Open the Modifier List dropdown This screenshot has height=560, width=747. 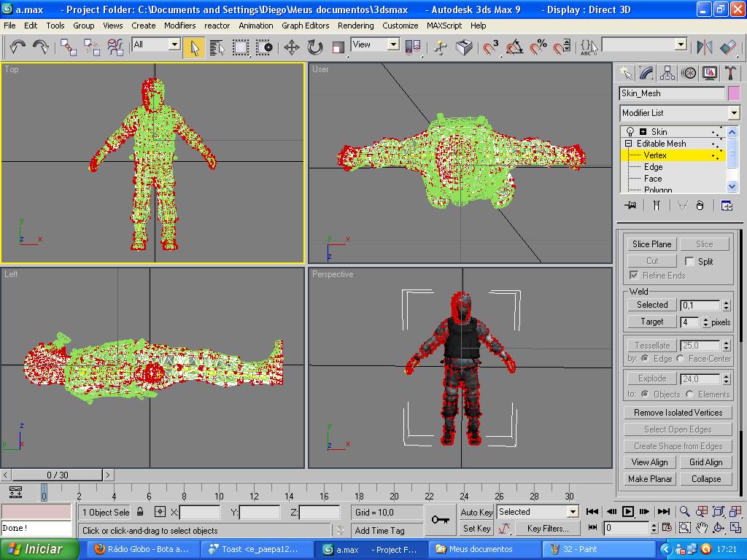click(x=733, y=113)
